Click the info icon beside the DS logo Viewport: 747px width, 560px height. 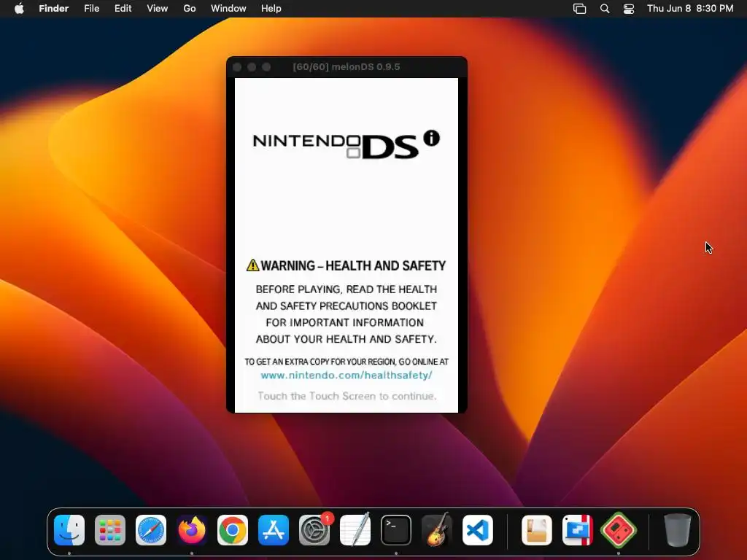(x=432, y=138)
